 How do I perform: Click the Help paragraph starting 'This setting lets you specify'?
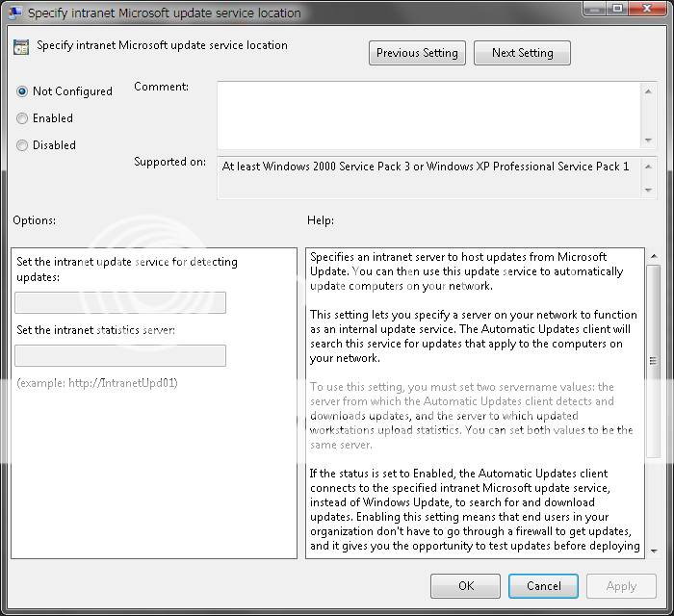tap(474, 336)
